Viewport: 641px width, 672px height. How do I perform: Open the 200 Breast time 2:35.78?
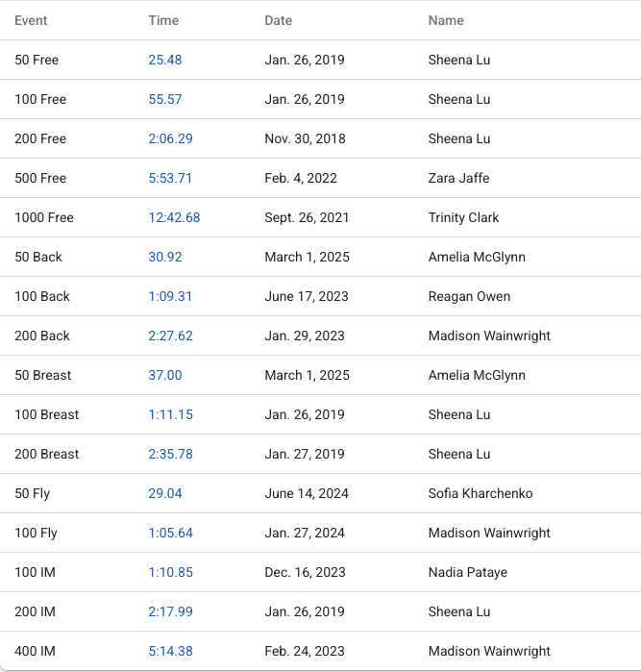pyautogui.click(x=170, y=454)
